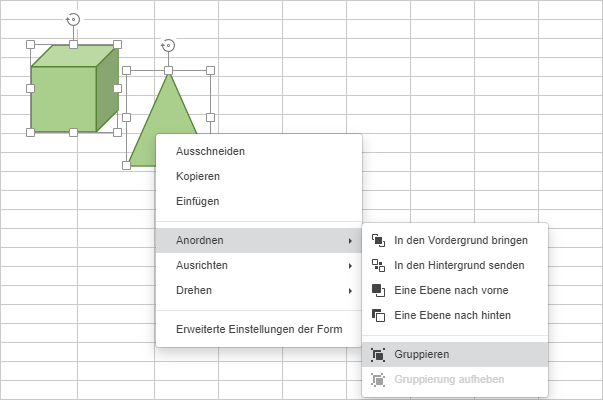Click the green cube shape's front face
Viewport: 603px width, 400px height.
click(x=63, y=99)
